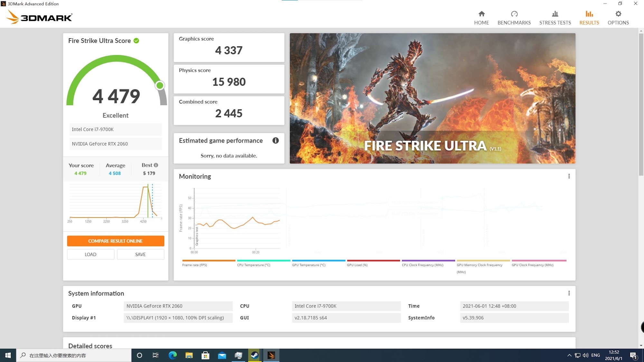This screenshot has height=362, width=644.
Task: Open Microsoft Store from the taskbar
Action: (205, 355)
